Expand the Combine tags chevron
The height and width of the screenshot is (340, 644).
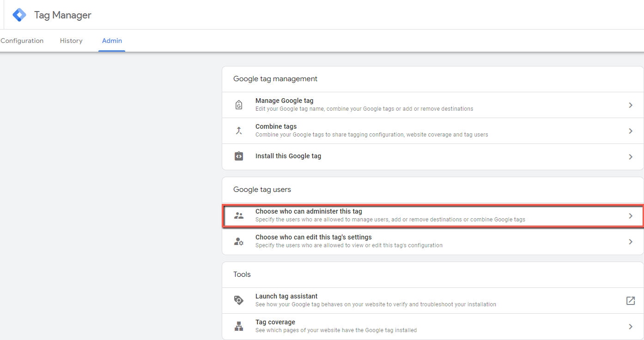tap(631, 131)
